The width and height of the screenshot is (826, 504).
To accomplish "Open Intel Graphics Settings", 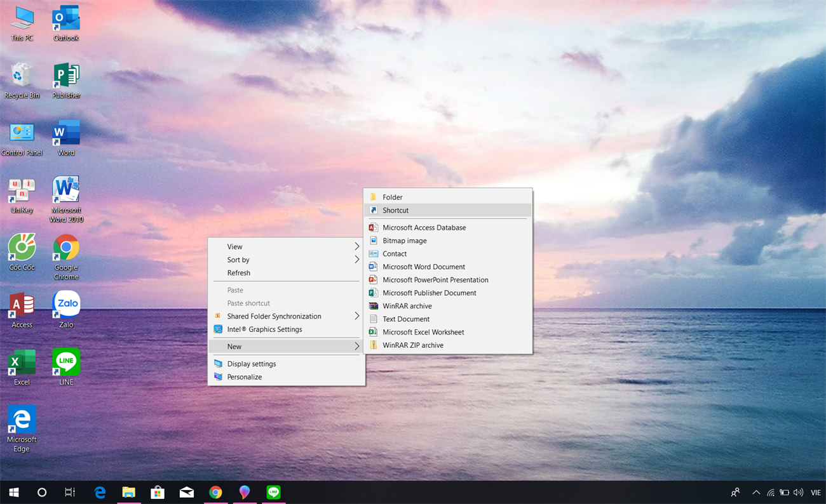I will click(287, 329).
